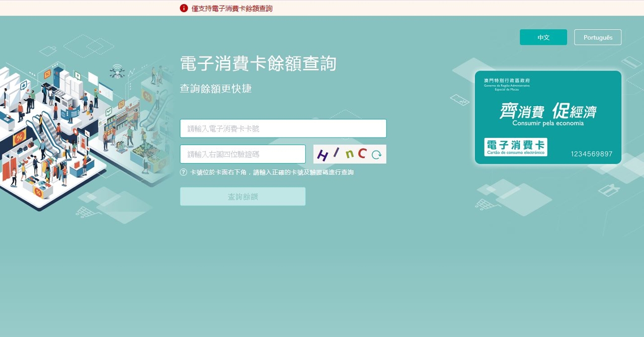The width and height of the screenshot is (644, 337).
Task: Click the sample consumption card image
Action: pos(548,117)
